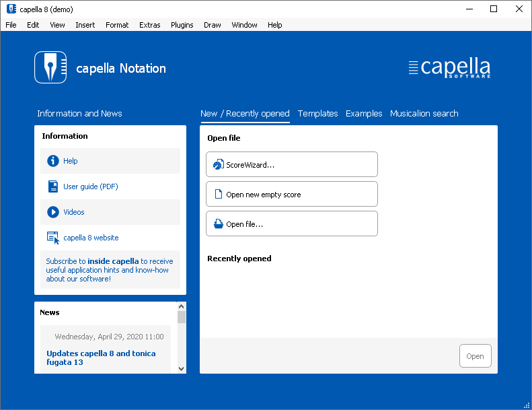Click the capella 8 website icon
The width and height of the screenshot is (532, 410).
click(x=53, y=238)
